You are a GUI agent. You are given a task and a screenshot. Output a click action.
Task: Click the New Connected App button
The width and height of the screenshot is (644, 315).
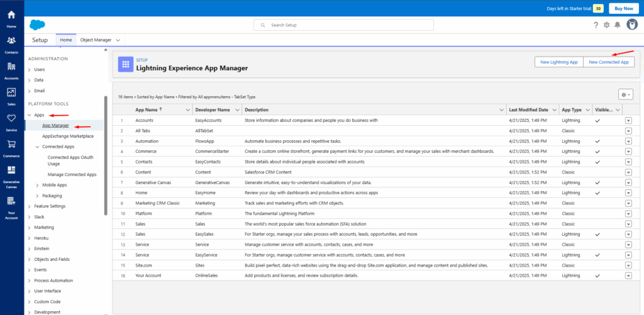(x=609, y=62)
